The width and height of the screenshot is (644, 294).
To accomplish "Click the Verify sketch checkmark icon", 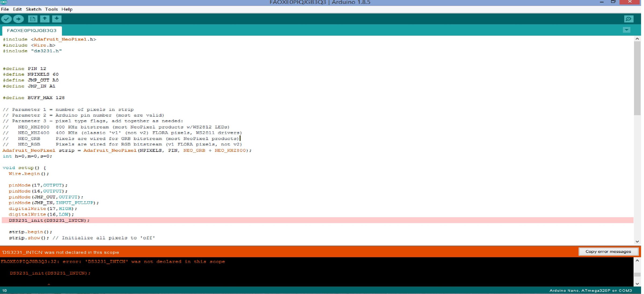I will [x=6, y=19].
